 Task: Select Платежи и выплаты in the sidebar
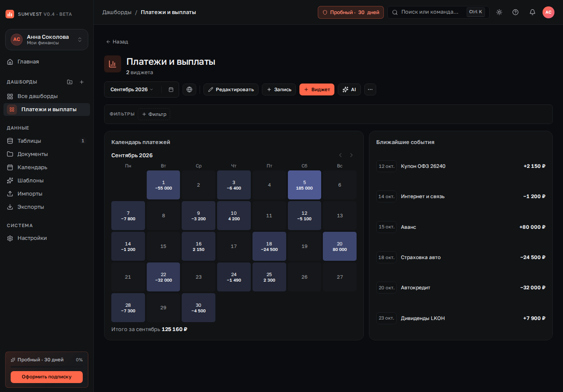coord(46,110)
